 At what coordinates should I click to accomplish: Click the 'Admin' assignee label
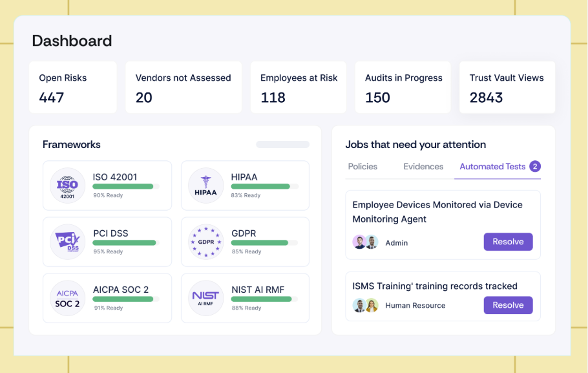point(396,243)
